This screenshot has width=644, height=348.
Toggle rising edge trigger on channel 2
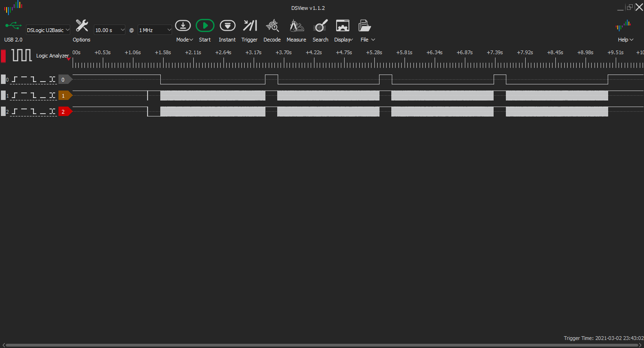tap(15, 111)
